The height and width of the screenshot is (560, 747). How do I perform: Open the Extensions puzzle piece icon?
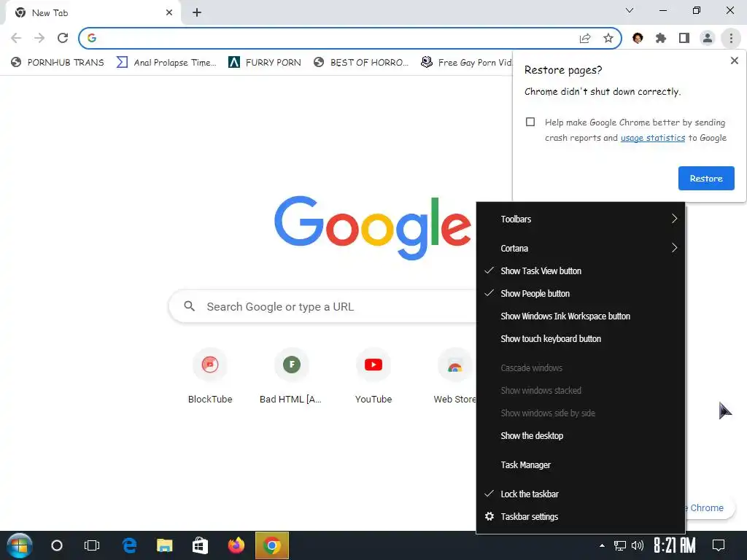pos(660,38)
